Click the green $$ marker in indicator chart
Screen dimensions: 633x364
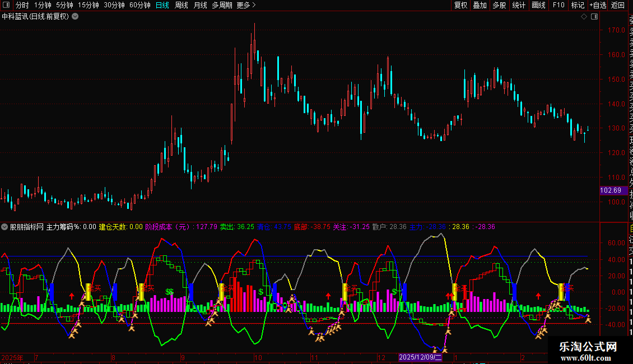(x=169, y=292)
